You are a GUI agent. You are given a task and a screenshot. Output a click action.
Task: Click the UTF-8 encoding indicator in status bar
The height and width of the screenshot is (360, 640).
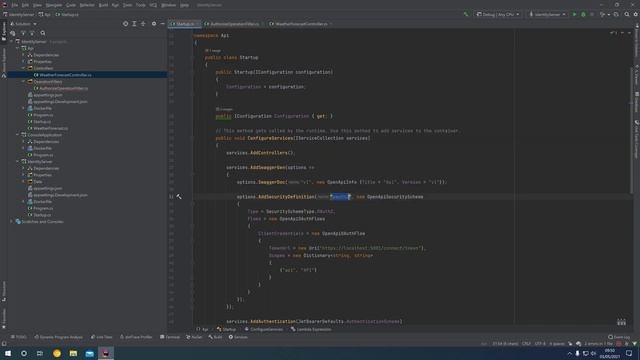coord(540,344)
